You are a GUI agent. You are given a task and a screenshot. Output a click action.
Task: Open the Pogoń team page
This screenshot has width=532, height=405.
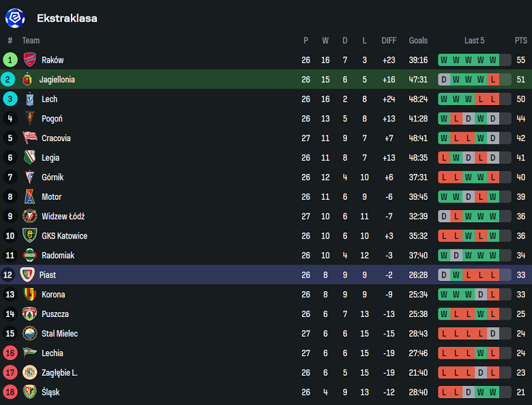coord(52,119)
